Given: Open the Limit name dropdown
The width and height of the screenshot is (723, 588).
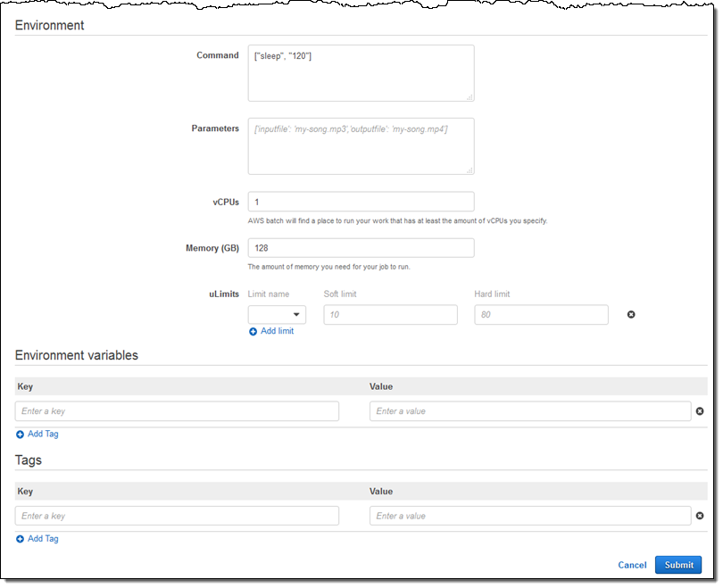Looking at the screenshot, I should [277, 315].
